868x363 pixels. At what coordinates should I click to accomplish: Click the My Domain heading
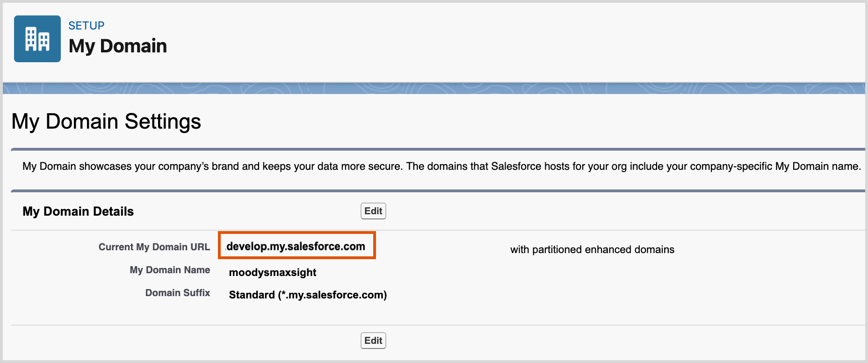click(118, 45)
